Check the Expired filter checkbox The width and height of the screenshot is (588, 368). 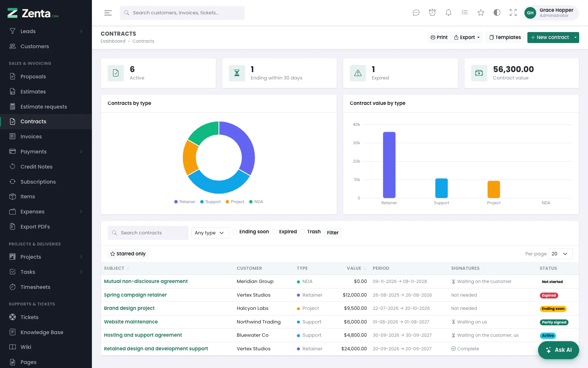pyautogui.click(x=274, y=232)
